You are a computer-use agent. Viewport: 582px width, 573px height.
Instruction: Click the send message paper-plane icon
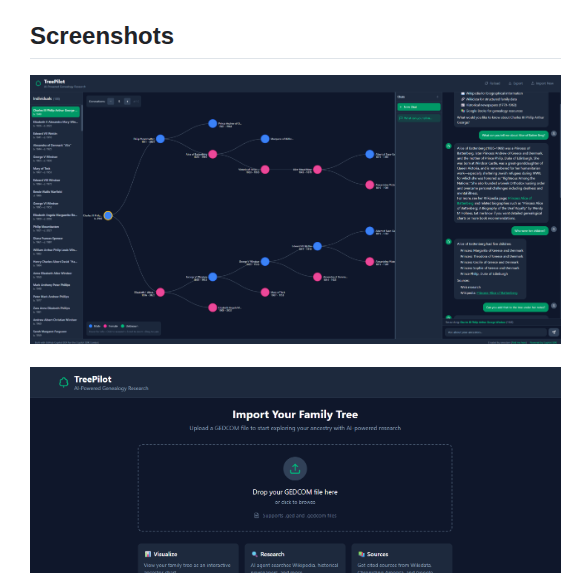tap(554, 332)
